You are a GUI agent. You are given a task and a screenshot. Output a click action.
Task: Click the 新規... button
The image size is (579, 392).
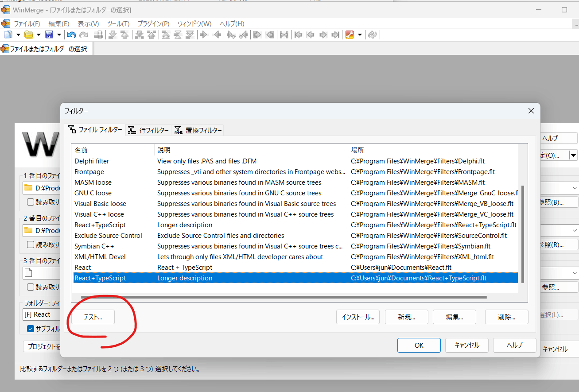407,317
